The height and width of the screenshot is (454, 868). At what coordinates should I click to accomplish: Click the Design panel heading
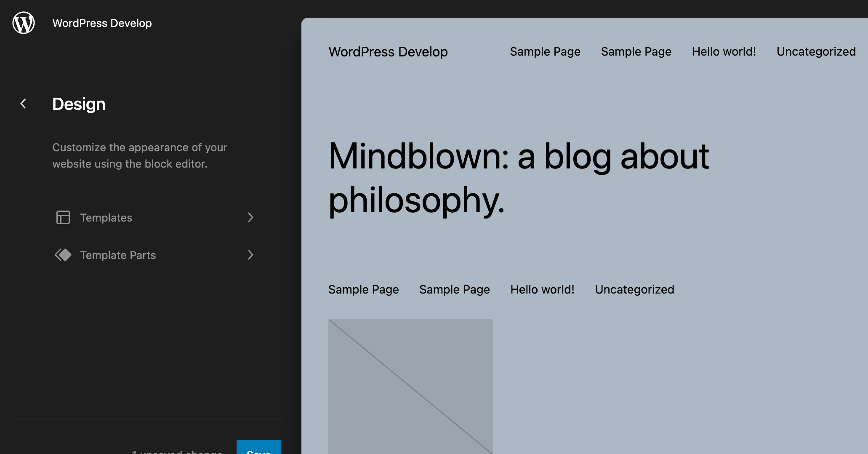pos(79,104)
